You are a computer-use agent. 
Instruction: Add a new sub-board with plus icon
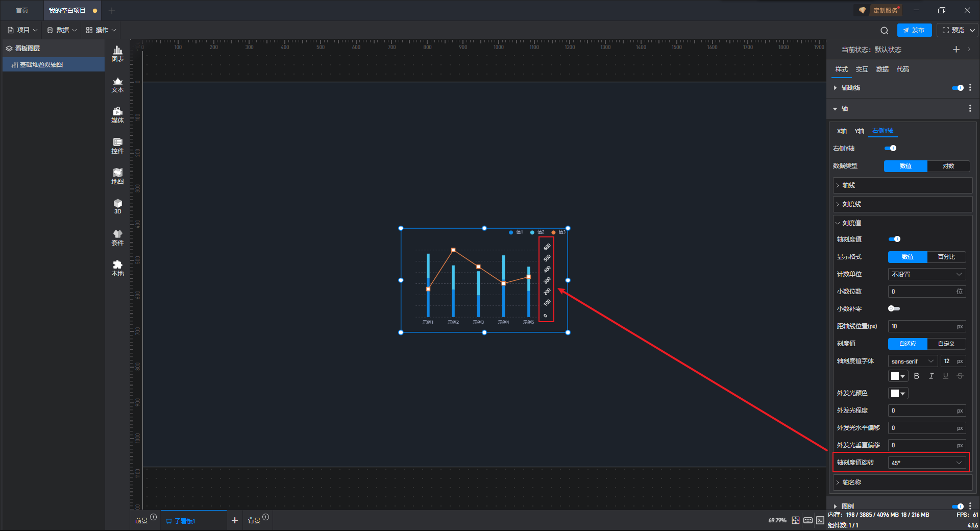pos(235,520)
